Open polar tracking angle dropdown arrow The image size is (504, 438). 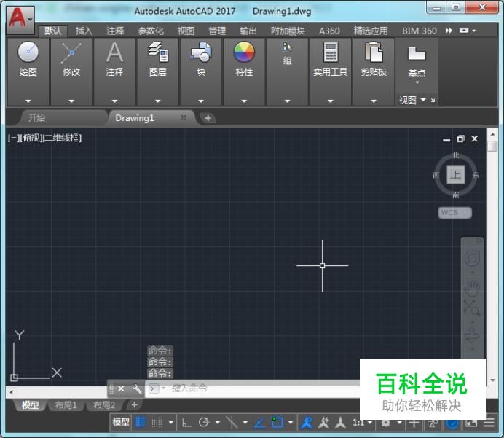coord(218,422)
